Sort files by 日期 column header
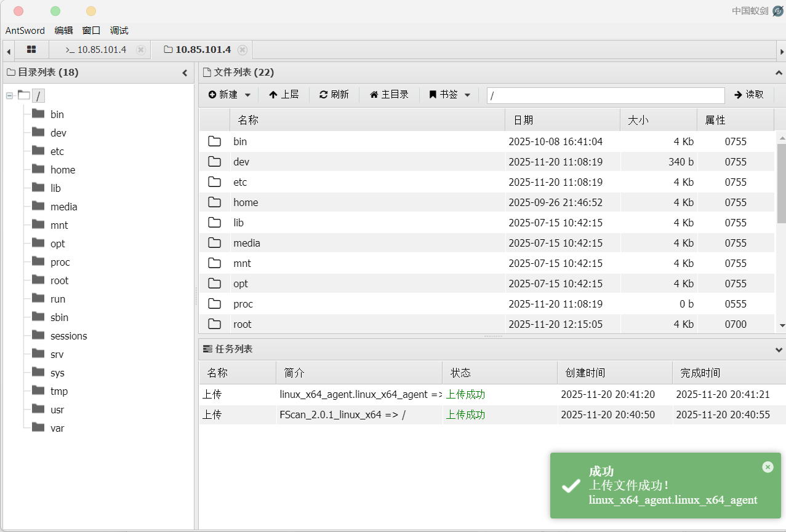The height and width of the screenshot is (532, 786). click(563, 121)
